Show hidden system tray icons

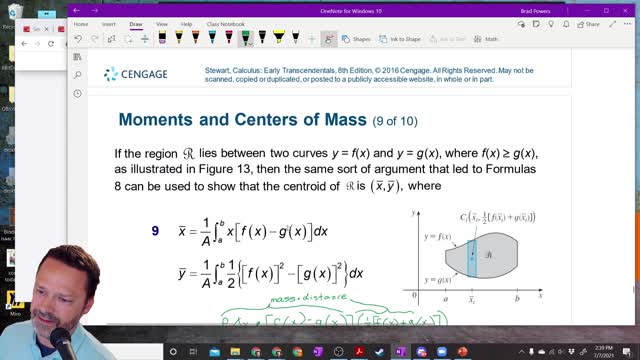(x=521, y=351)
